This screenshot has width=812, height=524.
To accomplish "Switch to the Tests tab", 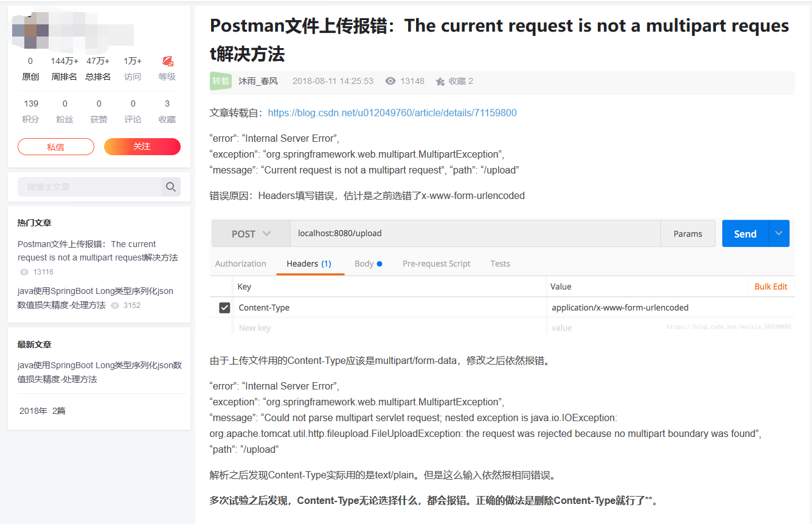I will [500, 264].
